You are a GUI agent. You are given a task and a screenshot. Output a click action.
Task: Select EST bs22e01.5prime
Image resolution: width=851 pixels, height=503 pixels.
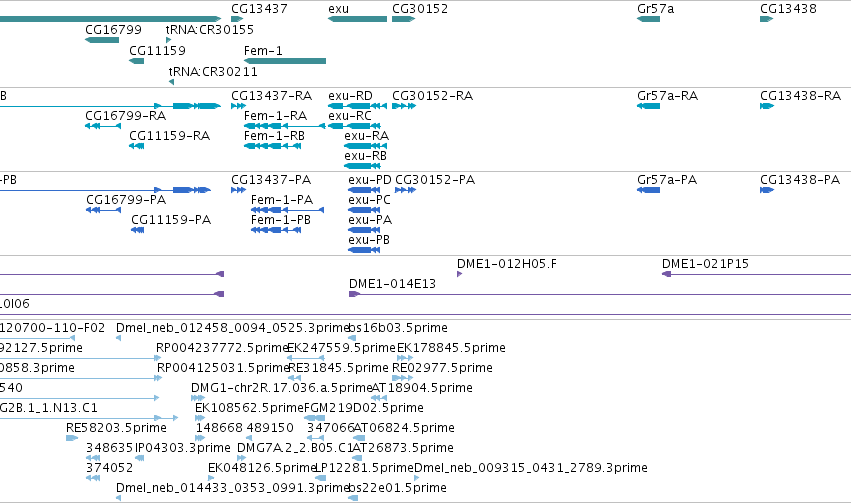397,489
